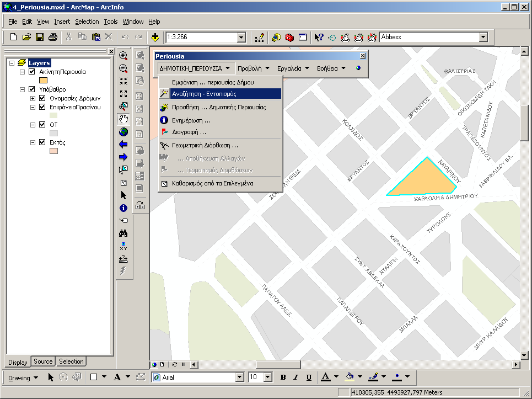Select the Identify tool

[123, 208]
